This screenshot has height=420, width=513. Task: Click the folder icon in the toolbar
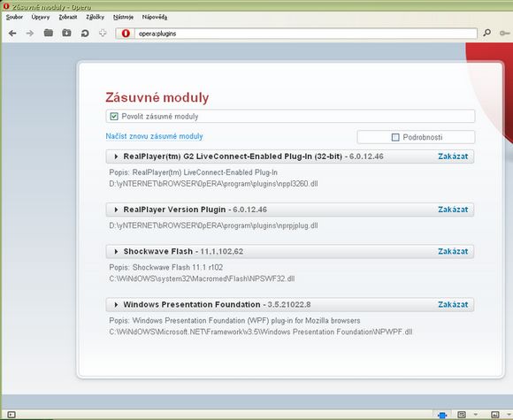coord(49,33)
